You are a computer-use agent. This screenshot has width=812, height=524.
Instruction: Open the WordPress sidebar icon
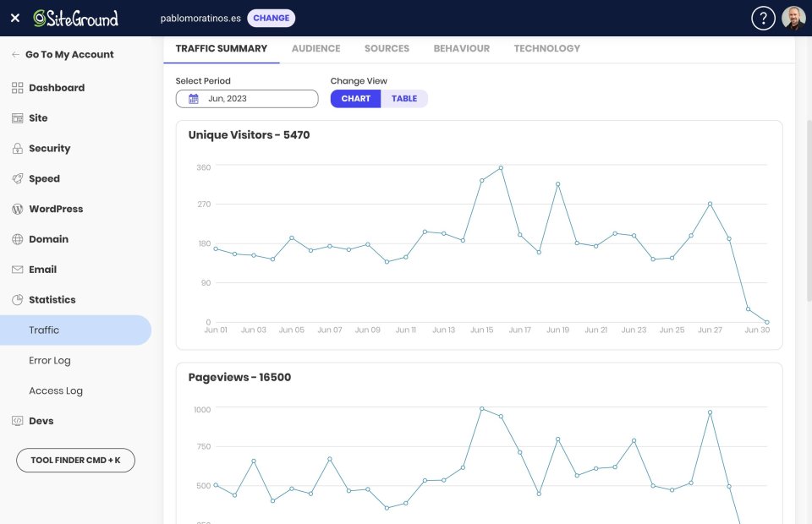point(18,209)
